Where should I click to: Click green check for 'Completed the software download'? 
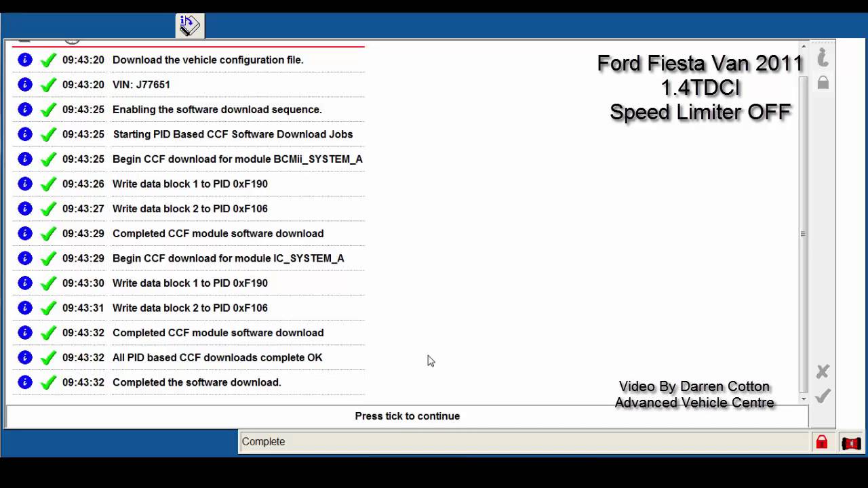(47, 382)
